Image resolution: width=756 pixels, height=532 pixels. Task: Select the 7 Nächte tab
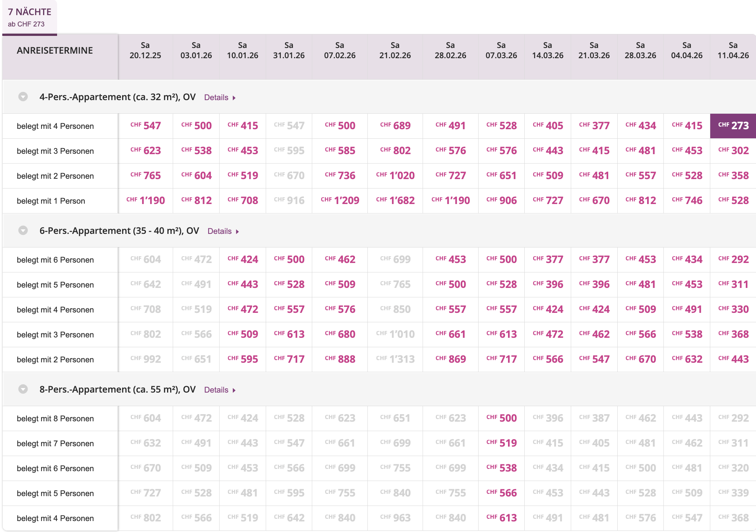(29, 17)
